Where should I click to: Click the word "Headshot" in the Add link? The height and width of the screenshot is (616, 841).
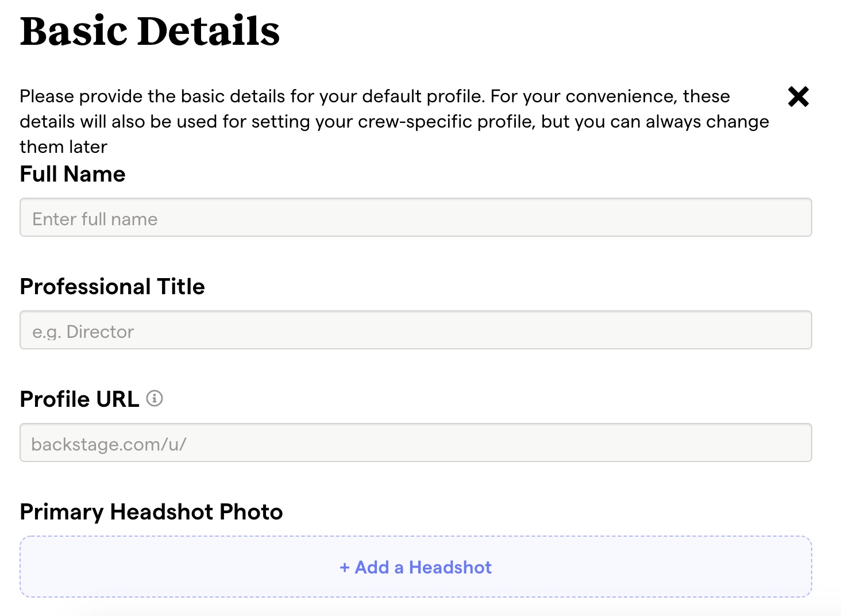coord(450,568)
